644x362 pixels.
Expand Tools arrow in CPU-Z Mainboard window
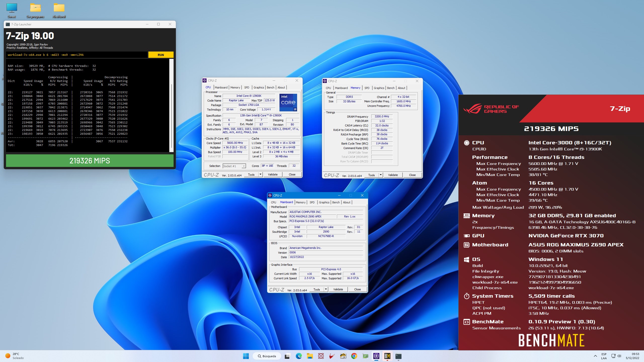(326, 289)
